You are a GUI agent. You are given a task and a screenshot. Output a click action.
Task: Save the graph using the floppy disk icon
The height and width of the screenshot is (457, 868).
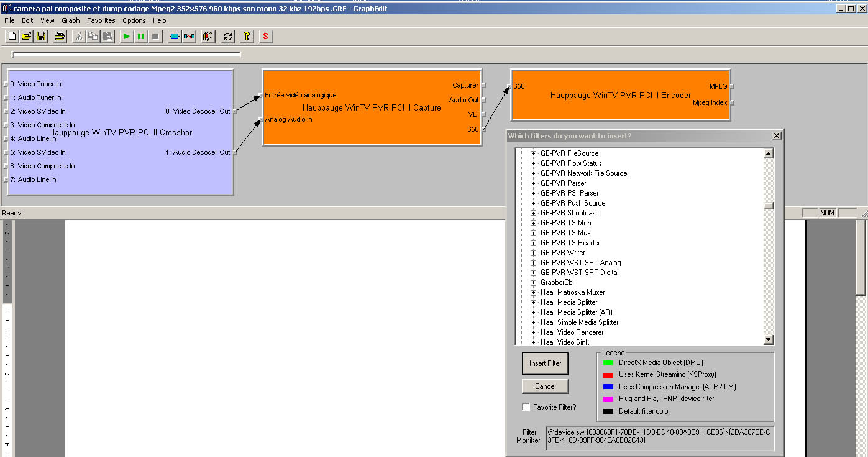(40, 37)
